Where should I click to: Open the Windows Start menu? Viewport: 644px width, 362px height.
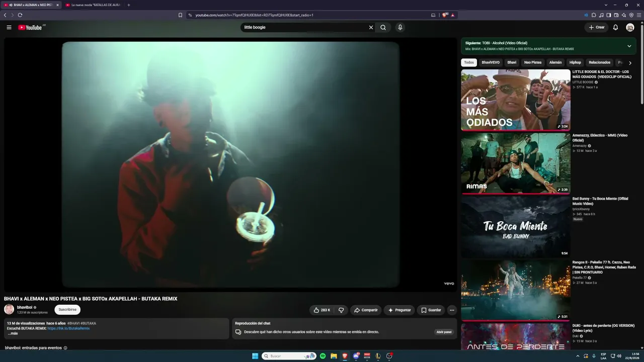[x=255, y=356]
